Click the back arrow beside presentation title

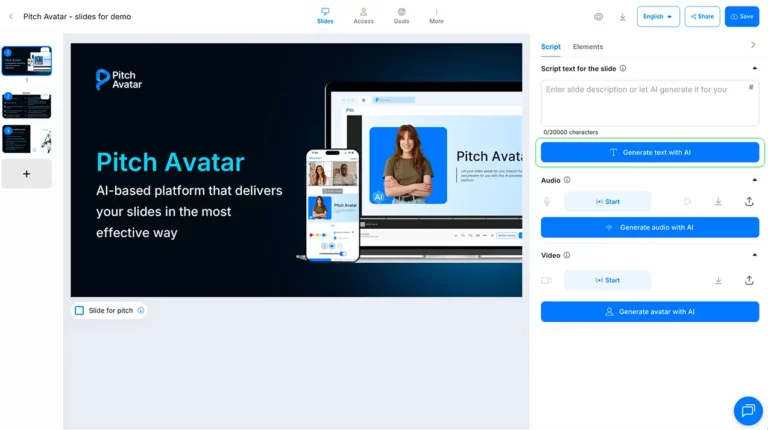point(11,16)
